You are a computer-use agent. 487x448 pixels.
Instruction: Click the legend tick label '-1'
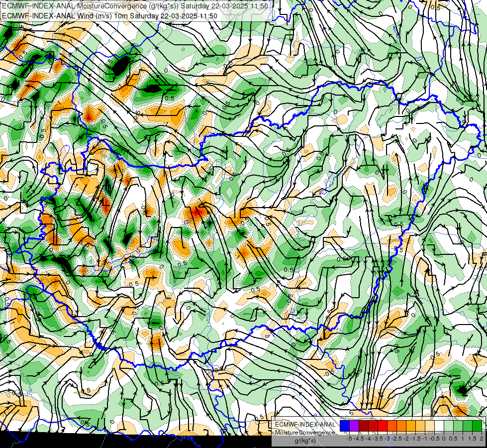pyautogui.click(x=425, y=439)
